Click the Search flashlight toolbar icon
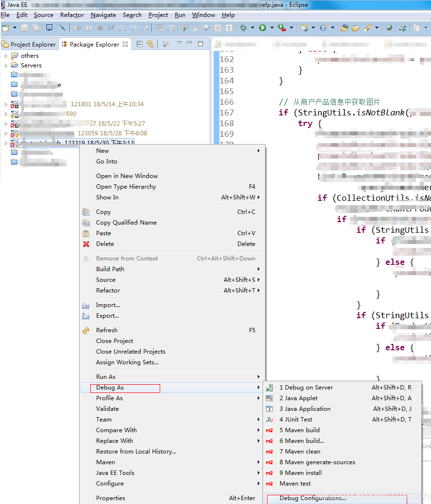 pos(367,28)
